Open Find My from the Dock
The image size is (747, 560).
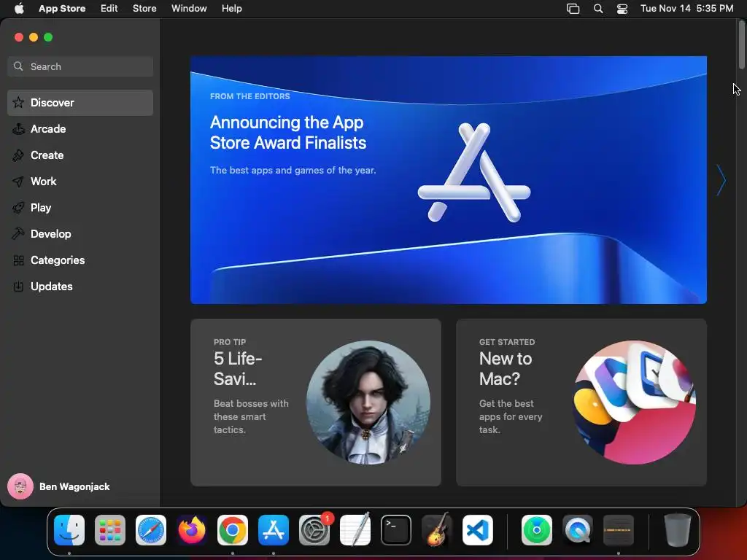click(x=537, y=530)
